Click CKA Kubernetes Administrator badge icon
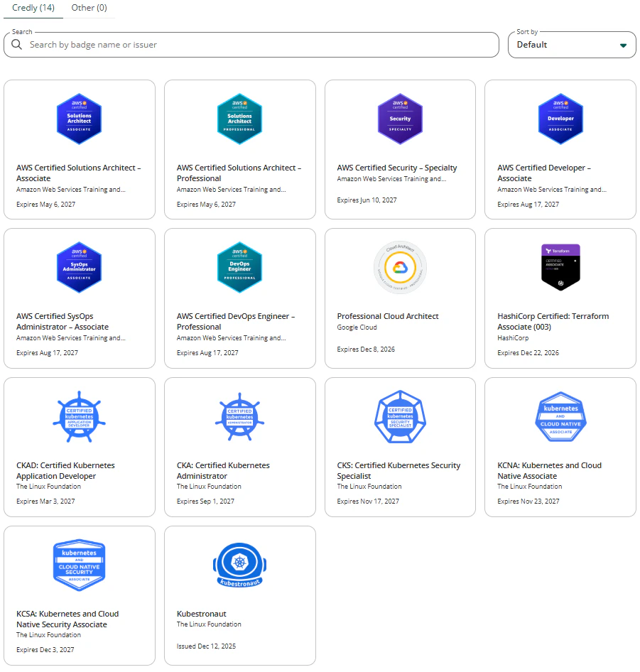640x672 pixels. pos(239,416)
